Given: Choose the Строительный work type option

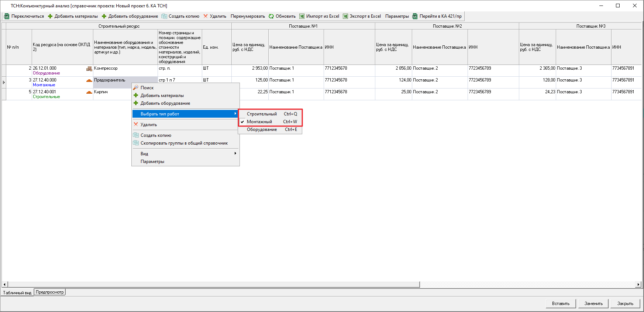Looking at the screenshot, I should pyautogui.click(x=262, y=114).
